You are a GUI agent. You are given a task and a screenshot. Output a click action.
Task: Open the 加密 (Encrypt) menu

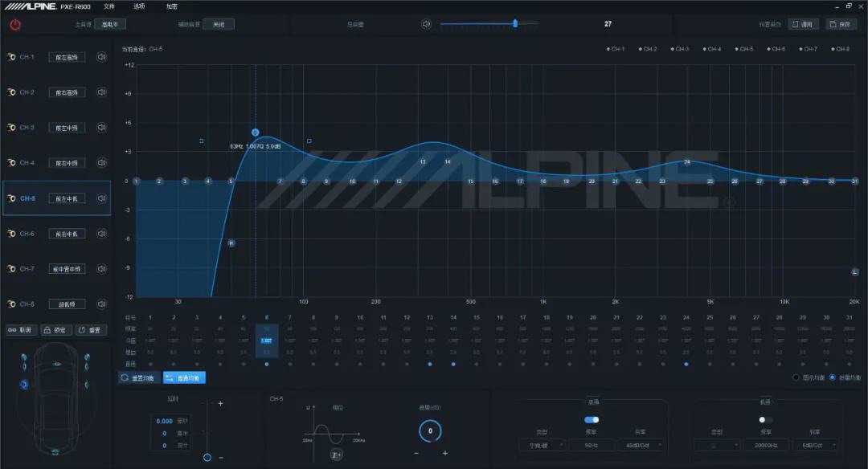point(172,6)
